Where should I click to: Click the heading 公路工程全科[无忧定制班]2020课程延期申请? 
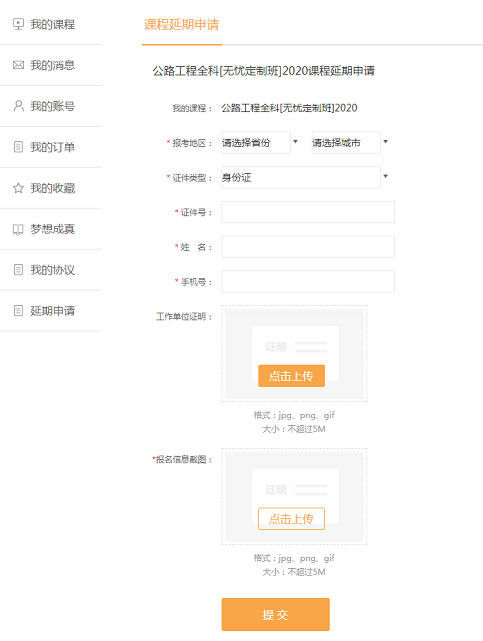click(264, 71)
